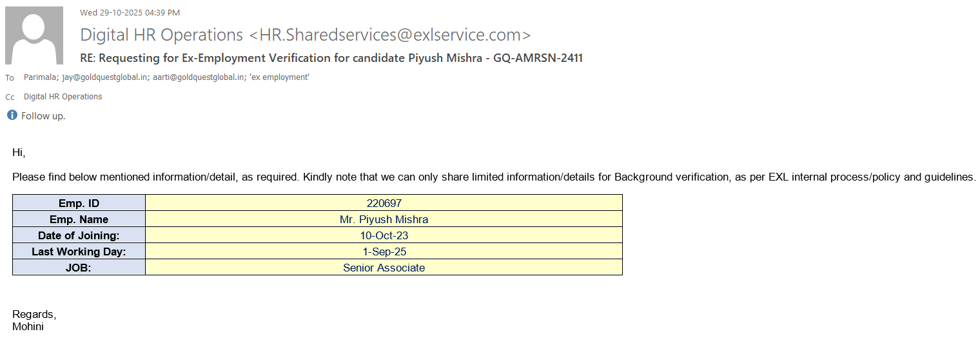Click the blue info icon beside Follow up
This screenshot has height=345, width=980.
[12, 115]
